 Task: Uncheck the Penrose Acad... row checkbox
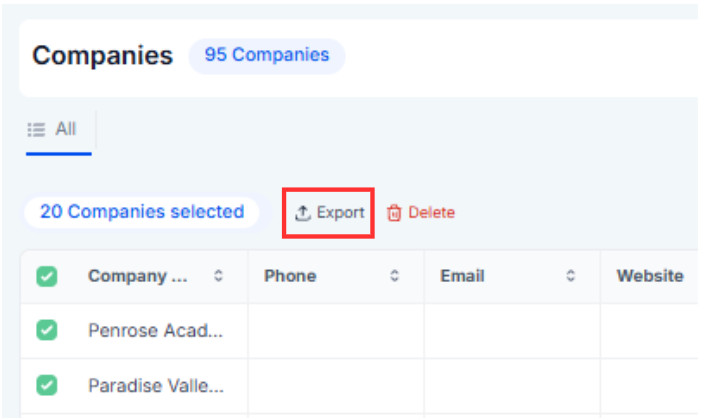pos(47,331)
